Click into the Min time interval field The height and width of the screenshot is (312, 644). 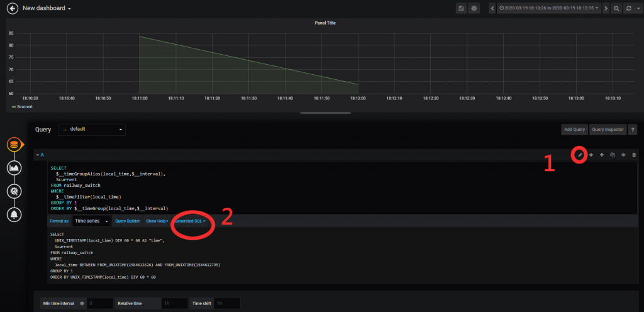coord(100,303)
